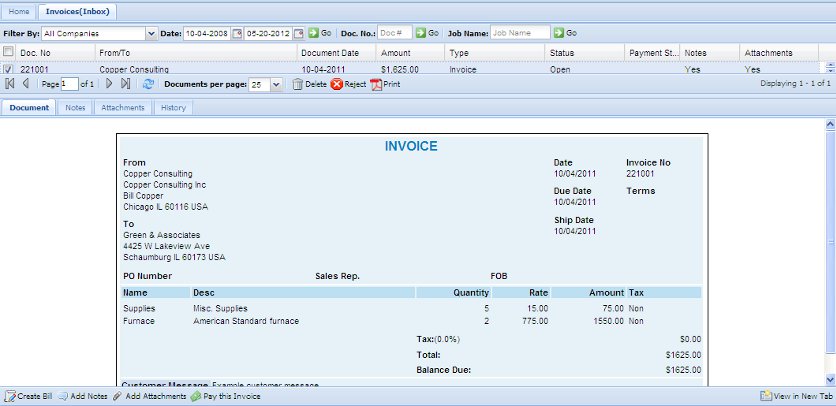This screenshot has height=406, width=836.
Task: Expand the All Companies filter dropdown
Action: click(151, 33)
